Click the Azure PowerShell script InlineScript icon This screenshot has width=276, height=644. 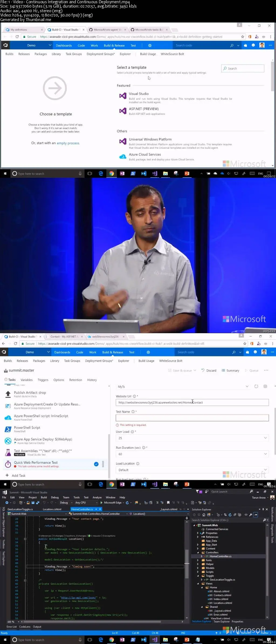8,418
